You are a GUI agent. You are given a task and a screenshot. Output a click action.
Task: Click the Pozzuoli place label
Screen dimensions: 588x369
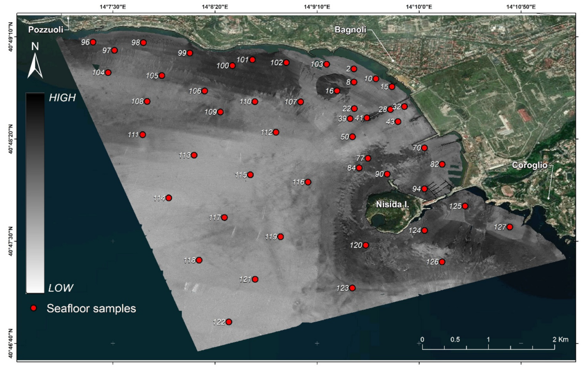point(46,30)
